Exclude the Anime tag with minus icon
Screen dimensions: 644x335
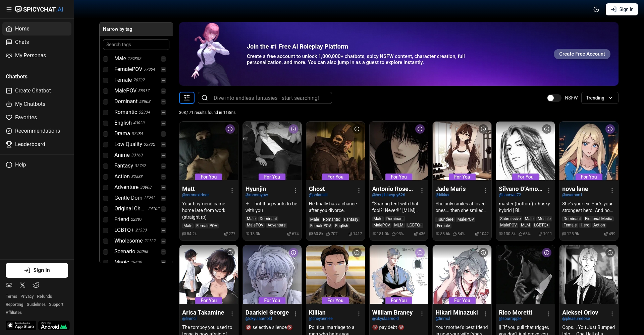[x=163, y=155]
